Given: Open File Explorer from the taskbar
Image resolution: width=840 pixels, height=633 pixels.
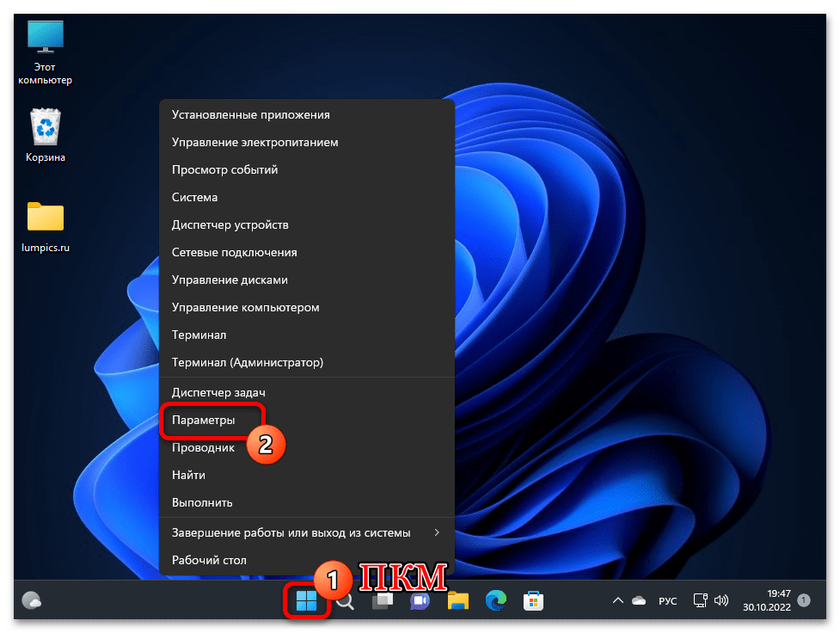Looking at the screenshot, I should pyautogui.click(x=457, y=600).
